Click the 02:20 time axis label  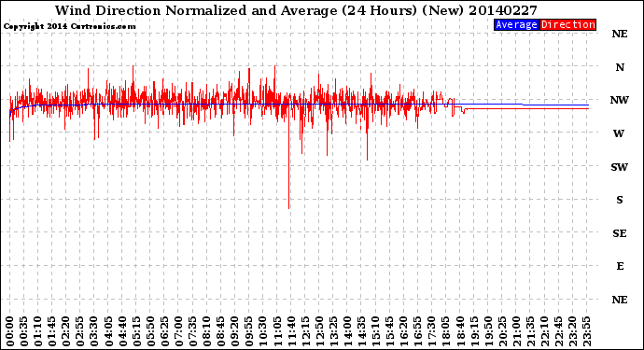click(66, 331)
